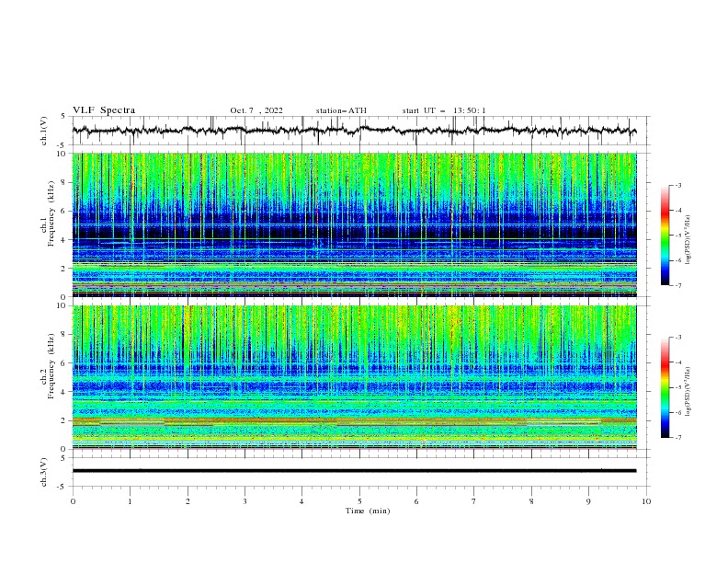Click time axis tick label "6"
The width and height of the screenshot is (728, 563).
pos(416,501)
